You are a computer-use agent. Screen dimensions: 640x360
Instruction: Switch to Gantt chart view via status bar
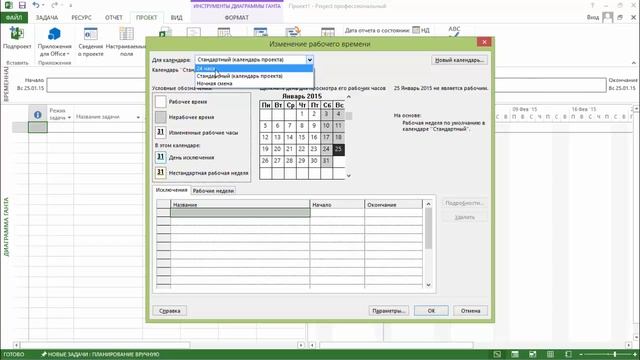[497, 354]
